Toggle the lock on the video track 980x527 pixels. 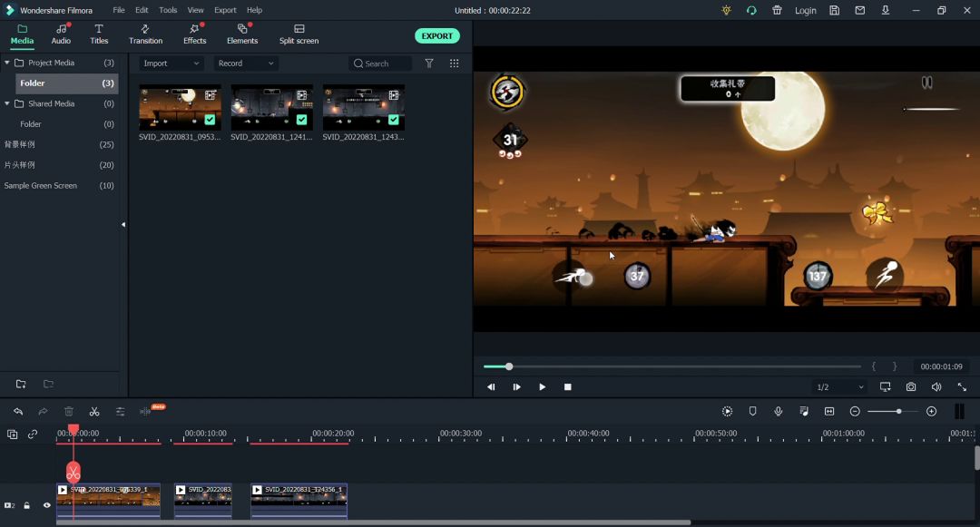[27, 505]
